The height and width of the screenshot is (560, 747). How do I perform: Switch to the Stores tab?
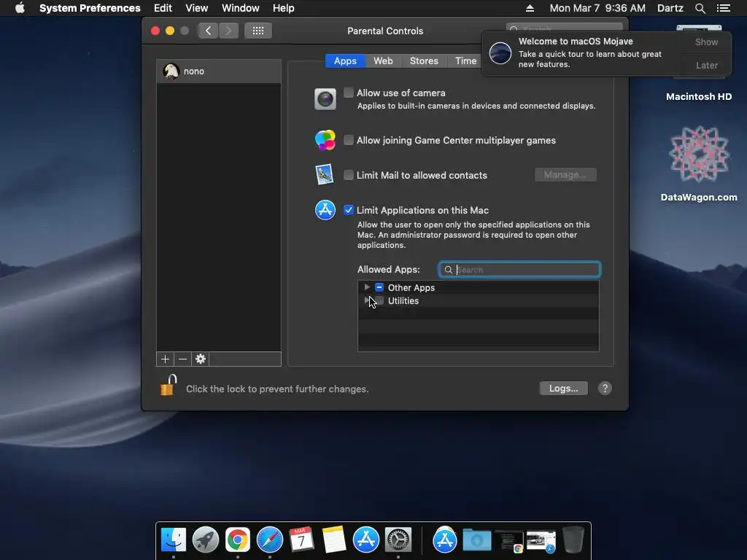click(x=424, y=61)
